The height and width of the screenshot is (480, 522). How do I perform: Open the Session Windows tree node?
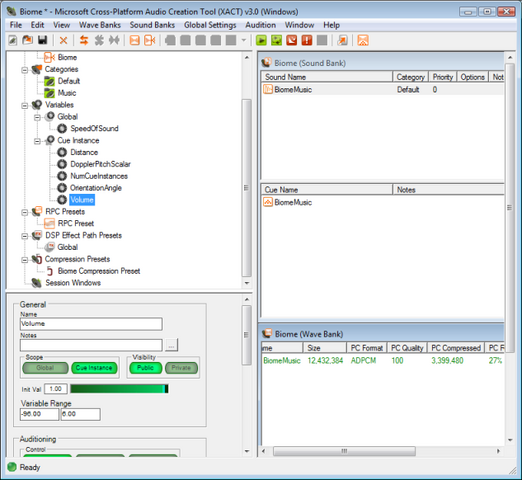point(73,283)
